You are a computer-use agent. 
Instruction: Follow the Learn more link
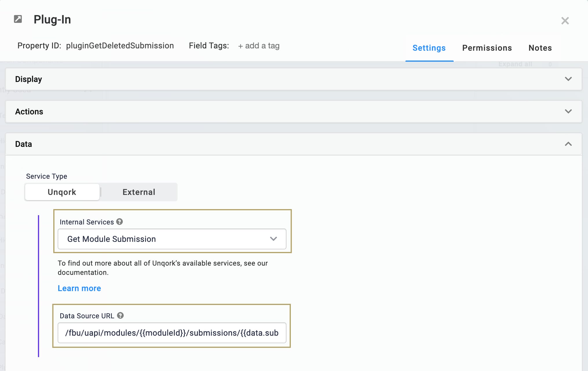pyautogui.click(x=79, y=288)
